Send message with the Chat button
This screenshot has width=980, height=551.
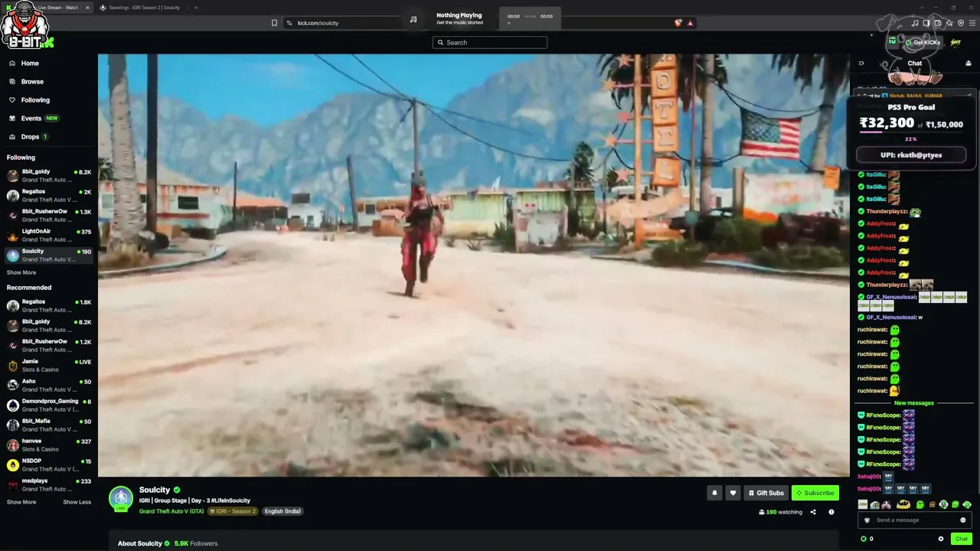(x=962, y=539)
